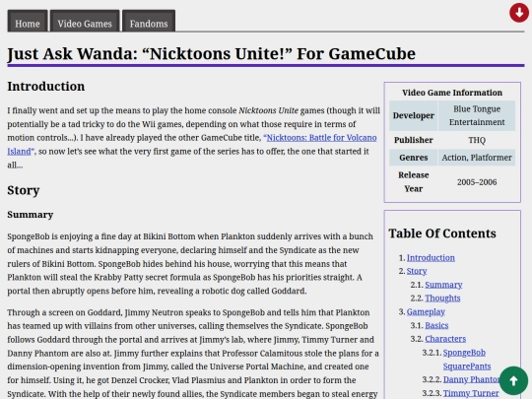Click the Release Year row header
532x399 pixels.
tap(413, 182)
